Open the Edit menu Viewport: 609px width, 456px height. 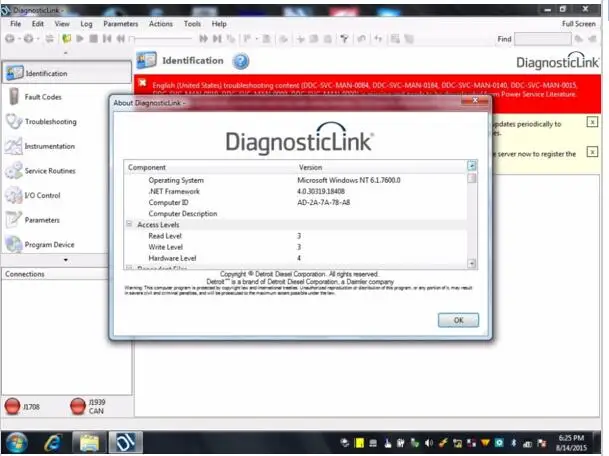pyautogui.click(x=38, y=24)
